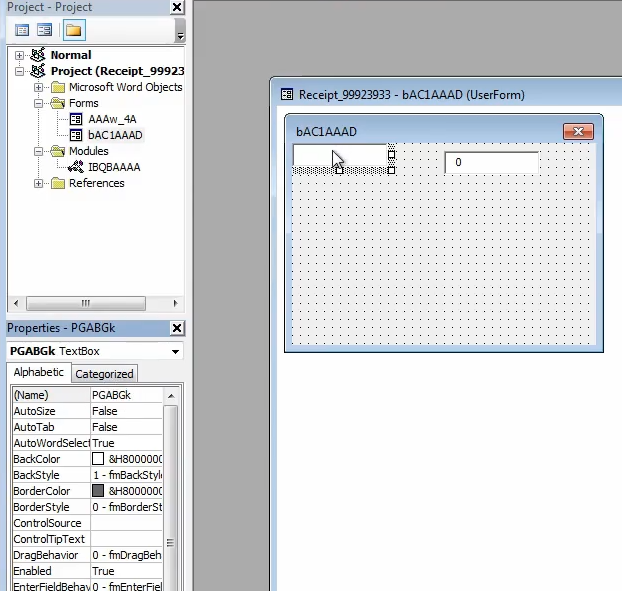Switch to the Categorized tab
This screenshot has height=591, width=622.
coord(104,374)
